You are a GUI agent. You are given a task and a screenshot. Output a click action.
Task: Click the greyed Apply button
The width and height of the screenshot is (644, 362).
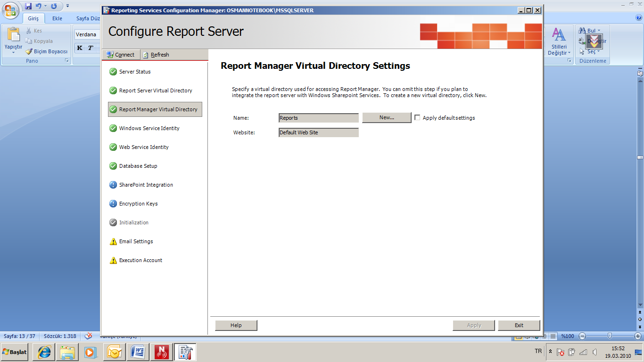pyautogui.click(x=474, y=325)
